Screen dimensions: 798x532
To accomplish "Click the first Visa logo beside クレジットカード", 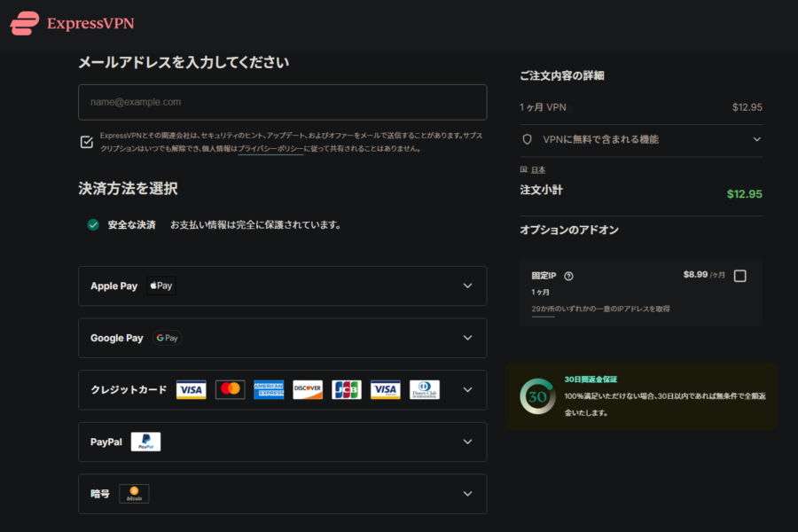I will [192, 390].
